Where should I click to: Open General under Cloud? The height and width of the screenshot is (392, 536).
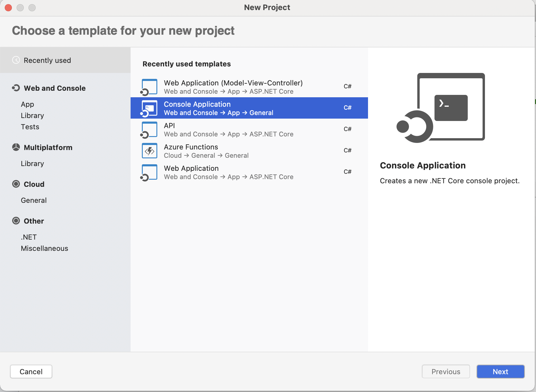34,200
